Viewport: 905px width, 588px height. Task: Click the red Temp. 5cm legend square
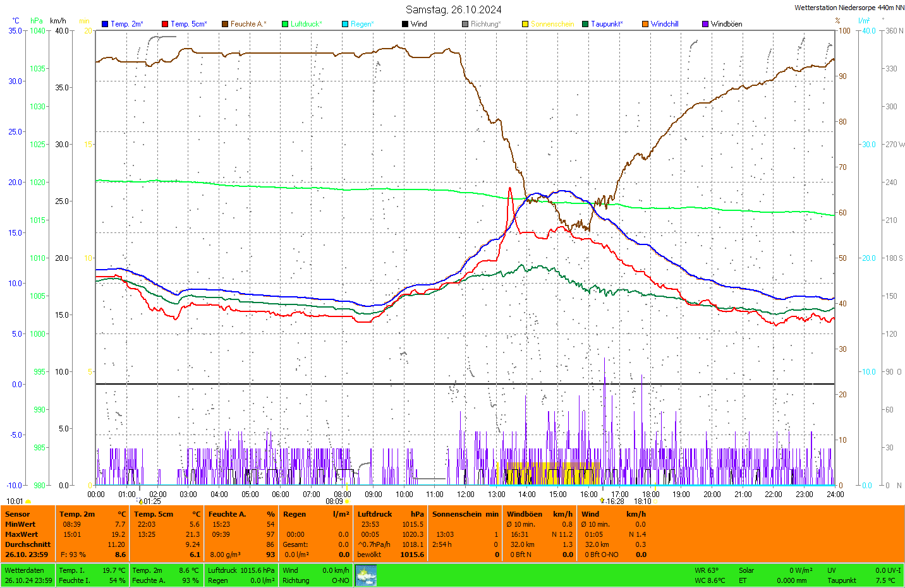click(165, 24)
